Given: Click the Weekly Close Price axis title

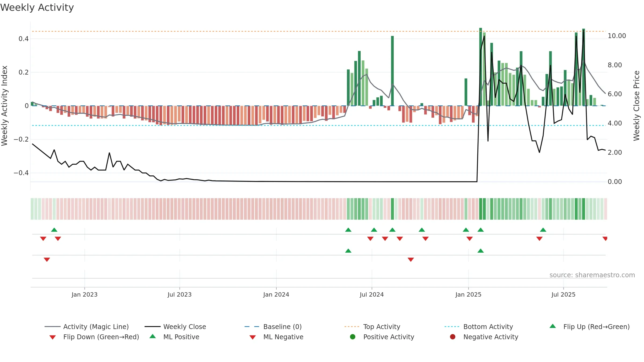Looking at the screenshot, I should (636, 106).
